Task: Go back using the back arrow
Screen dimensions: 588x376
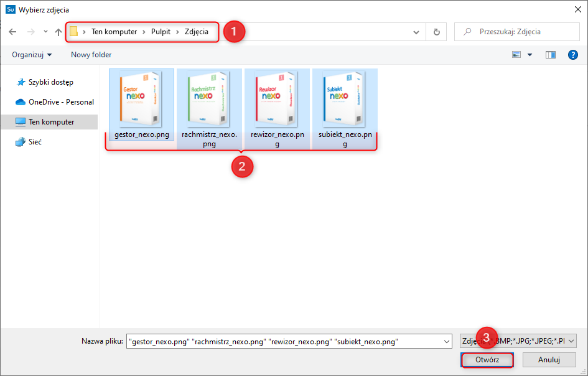Action: pos(12,32)
